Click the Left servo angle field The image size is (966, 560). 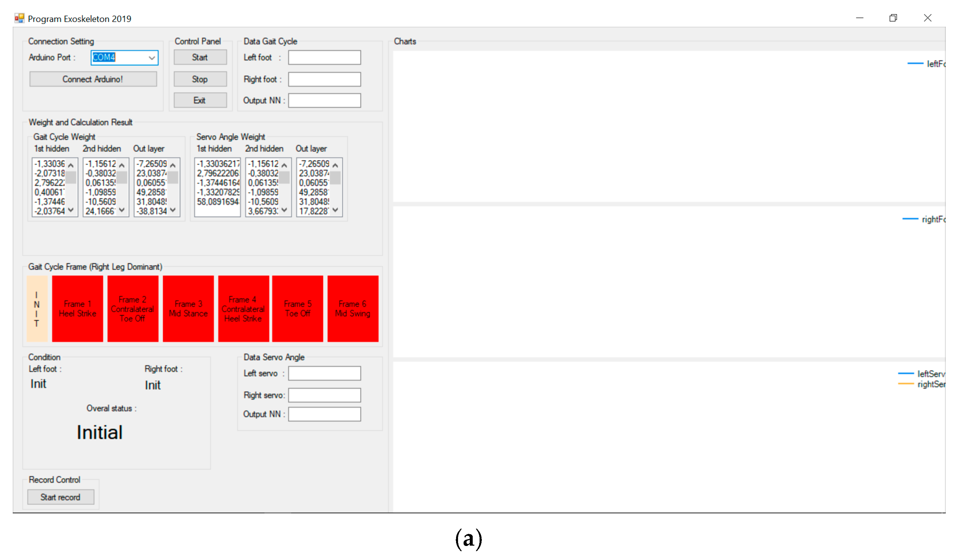(324, 373)
